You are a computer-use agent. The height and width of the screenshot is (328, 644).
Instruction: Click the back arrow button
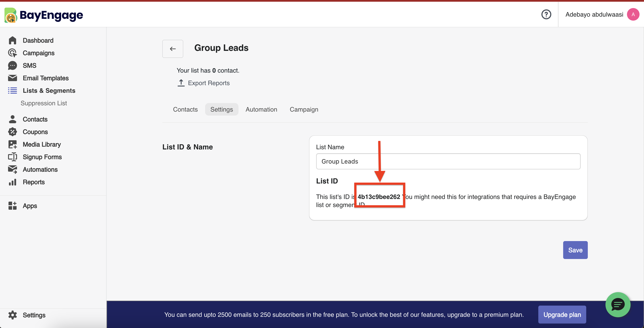coord(172,49)
